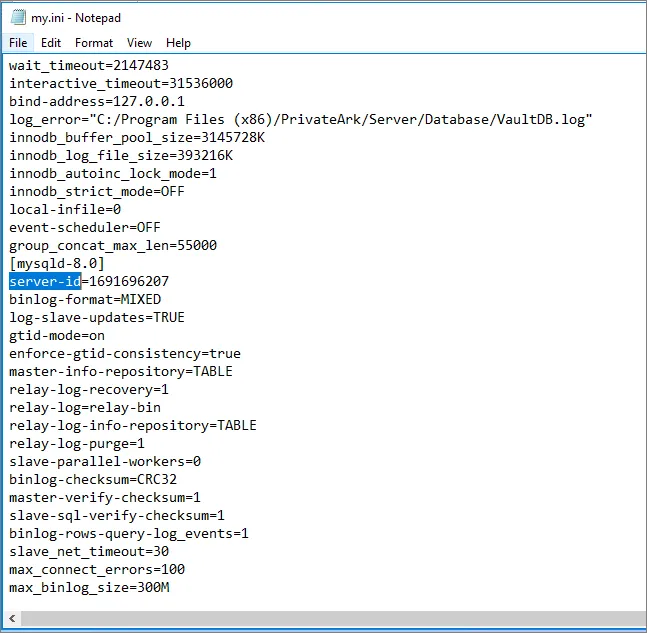Click the max_binlog_size=300M line
647x633 pixels.
89,587
